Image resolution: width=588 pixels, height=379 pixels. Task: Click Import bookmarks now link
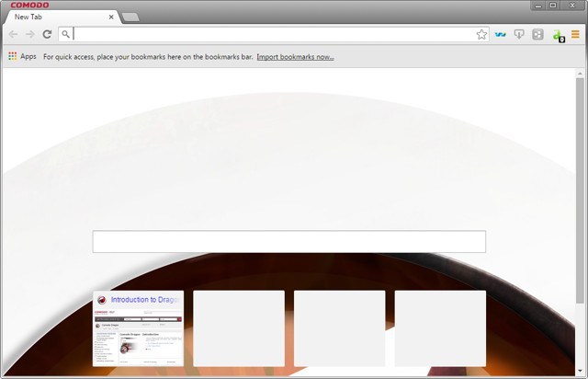pyautogui.click(x=296, y=57)
